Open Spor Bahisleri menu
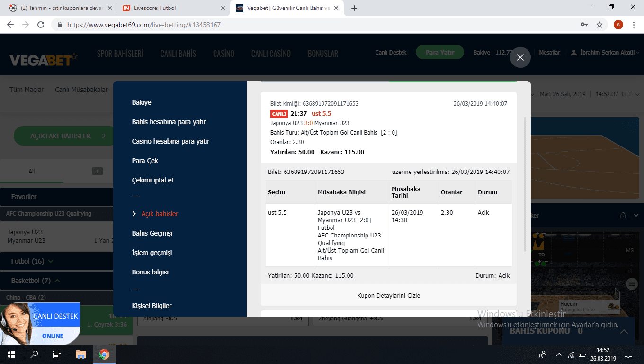The width and height of the screenshot is (644, 364). pyautogui.click(x=120, y=54)
